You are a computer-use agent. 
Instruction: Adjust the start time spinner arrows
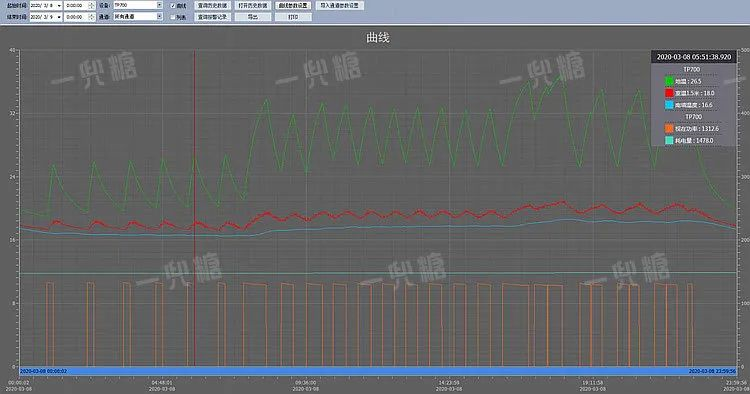pos(92,5)
